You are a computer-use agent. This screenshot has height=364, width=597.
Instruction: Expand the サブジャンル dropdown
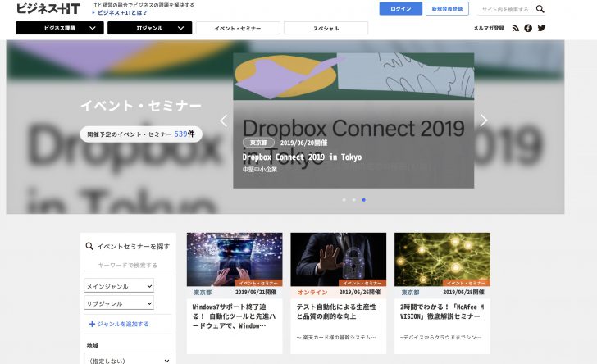click(119, 303)
